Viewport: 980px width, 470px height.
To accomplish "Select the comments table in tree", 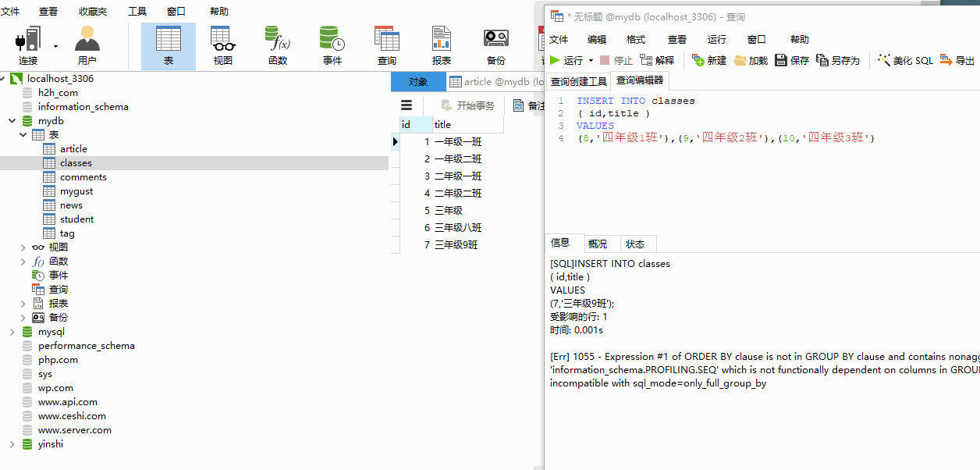I will 83,177.
